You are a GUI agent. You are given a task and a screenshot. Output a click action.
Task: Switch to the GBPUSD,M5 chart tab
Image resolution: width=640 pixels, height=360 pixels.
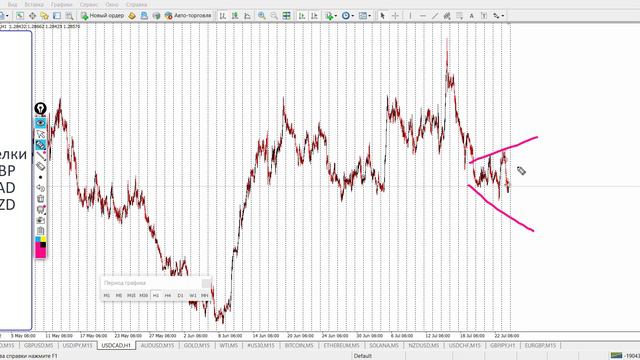point(38,346)
